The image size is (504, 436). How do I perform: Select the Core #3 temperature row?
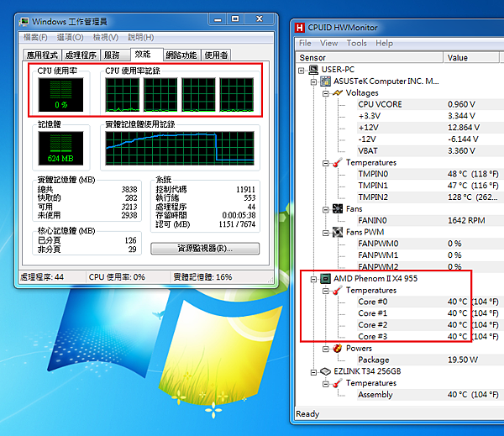click(x=430, y=337)
